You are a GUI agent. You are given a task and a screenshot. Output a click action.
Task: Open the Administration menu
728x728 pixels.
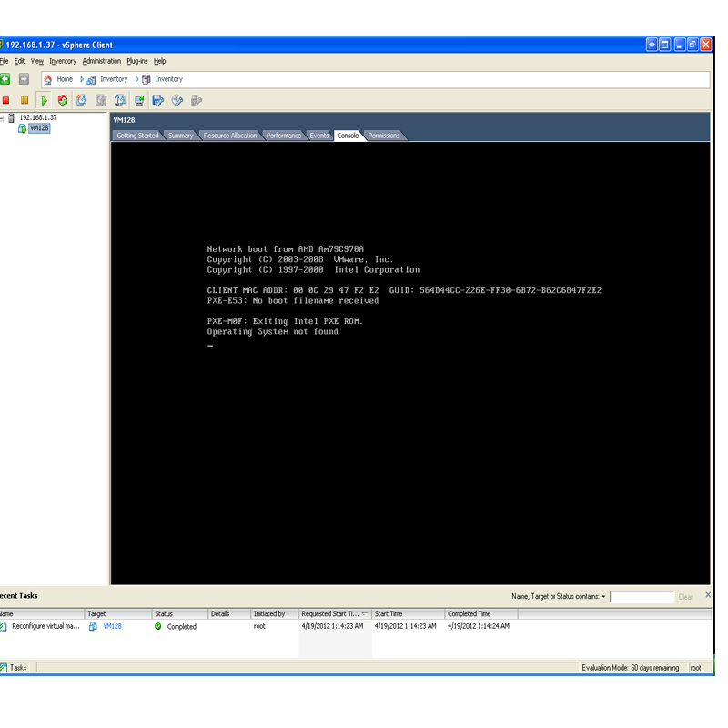tap(101, 61)
